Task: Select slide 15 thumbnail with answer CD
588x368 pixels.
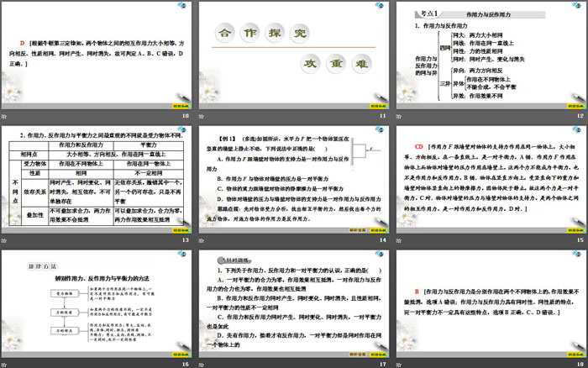Action: click(x=491, y=180)
